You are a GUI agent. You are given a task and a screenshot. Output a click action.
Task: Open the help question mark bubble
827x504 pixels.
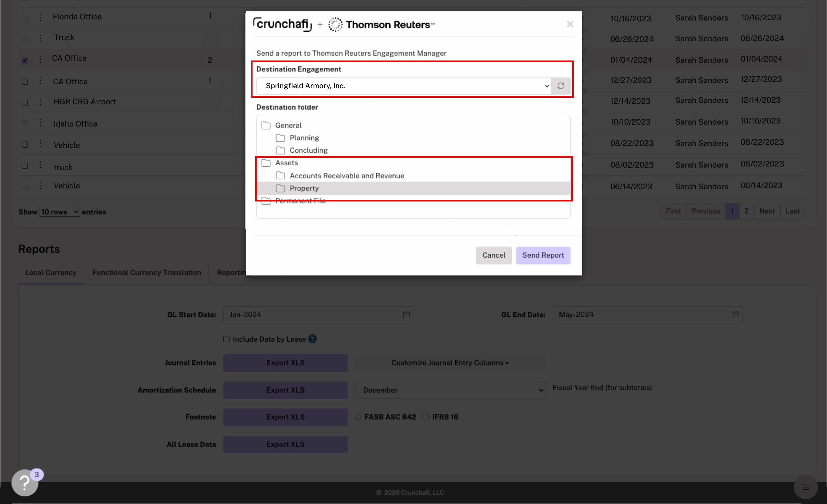(x=24, y=483)
